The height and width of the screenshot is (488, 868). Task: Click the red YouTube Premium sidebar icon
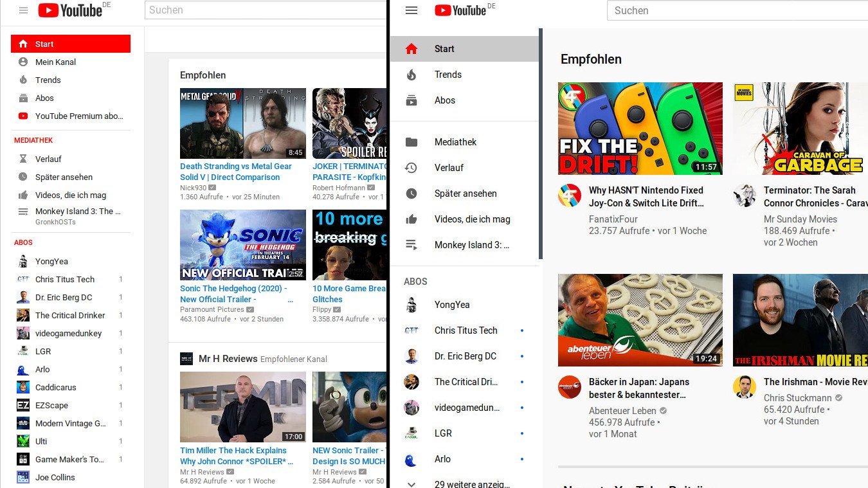(x=23, y=116)
